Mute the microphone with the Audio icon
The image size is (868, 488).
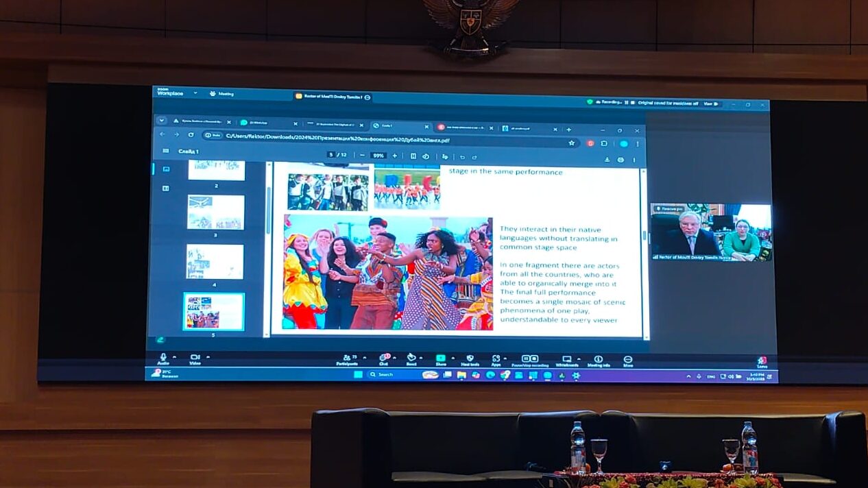pyautogui.click(x=163, y=358)
